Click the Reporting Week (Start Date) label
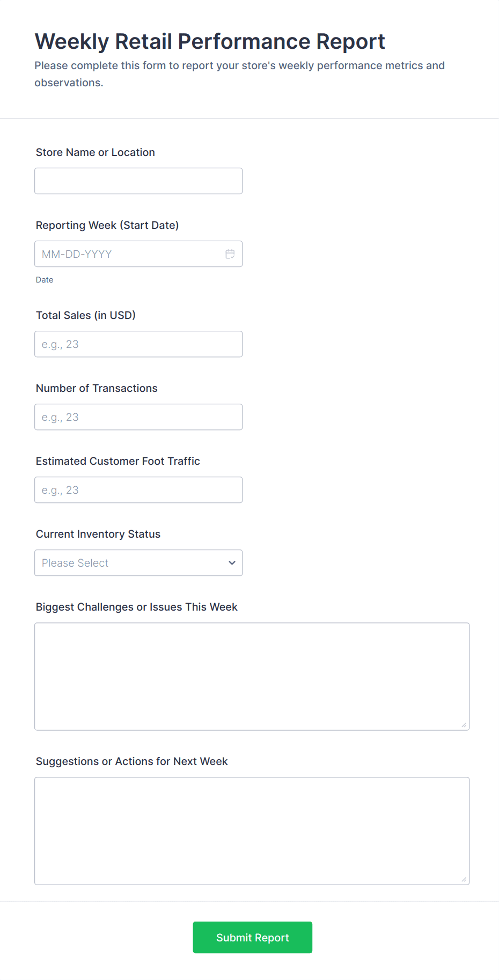The width and height of the screenshot is (499, 980). tap(107, 225)
